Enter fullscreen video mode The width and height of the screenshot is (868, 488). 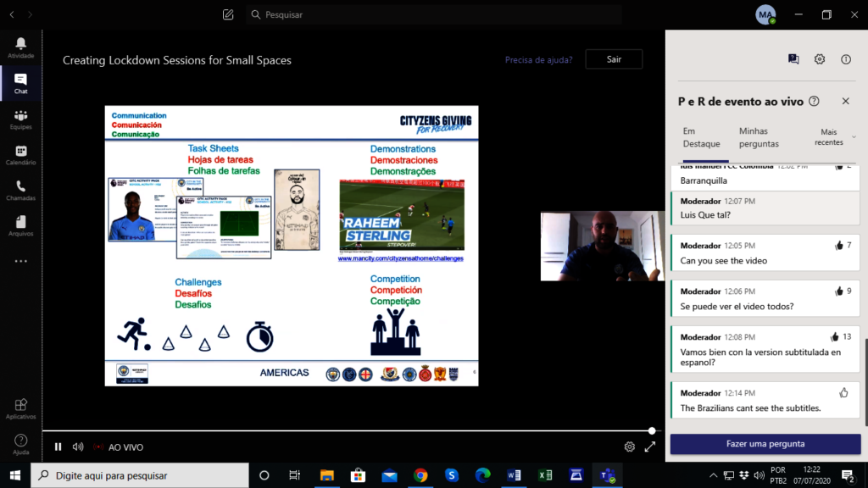click(x=650, y=447)
